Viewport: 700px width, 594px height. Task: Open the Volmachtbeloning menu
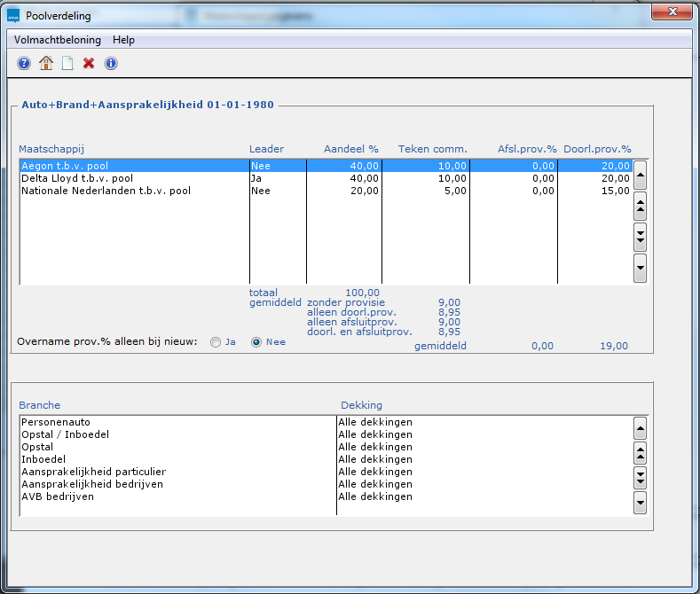point(58,40)
